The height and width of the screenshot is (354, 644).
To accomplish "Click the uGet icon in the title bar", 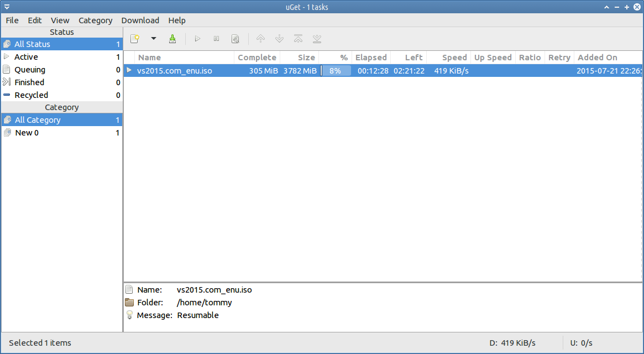I will pyautogui.click(x=7, y=7).
